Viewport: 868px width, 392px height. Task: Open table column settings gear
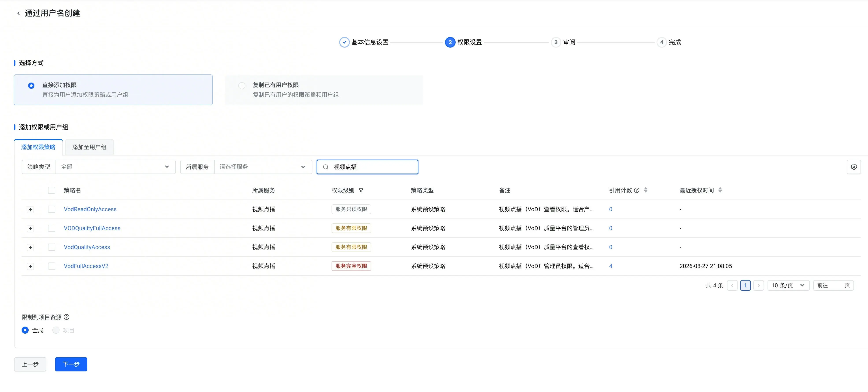point(853,167)
